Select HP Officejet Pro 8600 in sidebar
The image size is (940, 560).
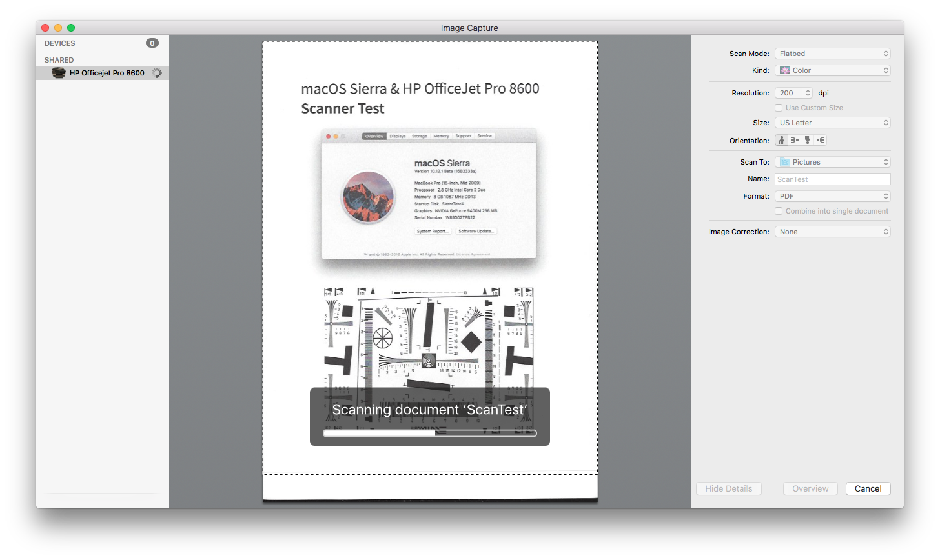pyautogui.click(x=103, y=73)
